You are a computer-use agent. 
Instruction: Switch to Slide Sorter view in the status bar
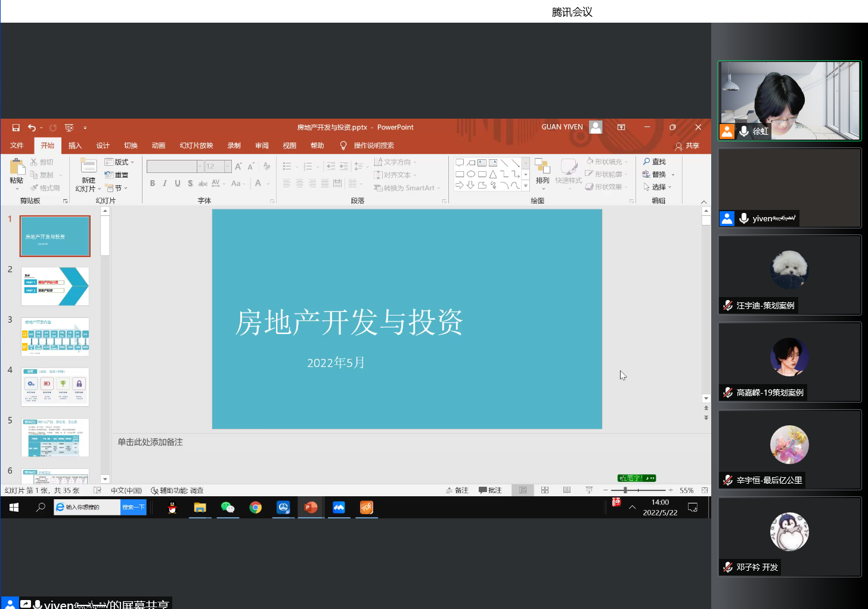click(x=545, y=490)
